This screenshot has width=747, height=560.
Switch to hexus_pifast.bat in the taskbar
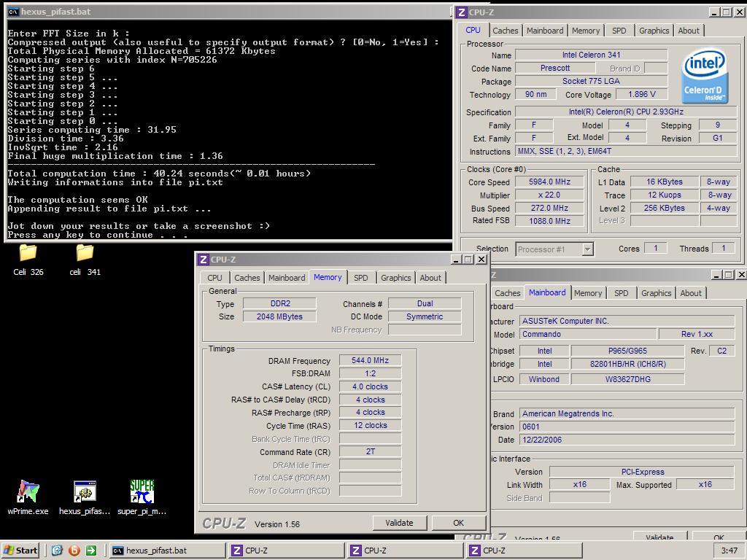[167, 551]
